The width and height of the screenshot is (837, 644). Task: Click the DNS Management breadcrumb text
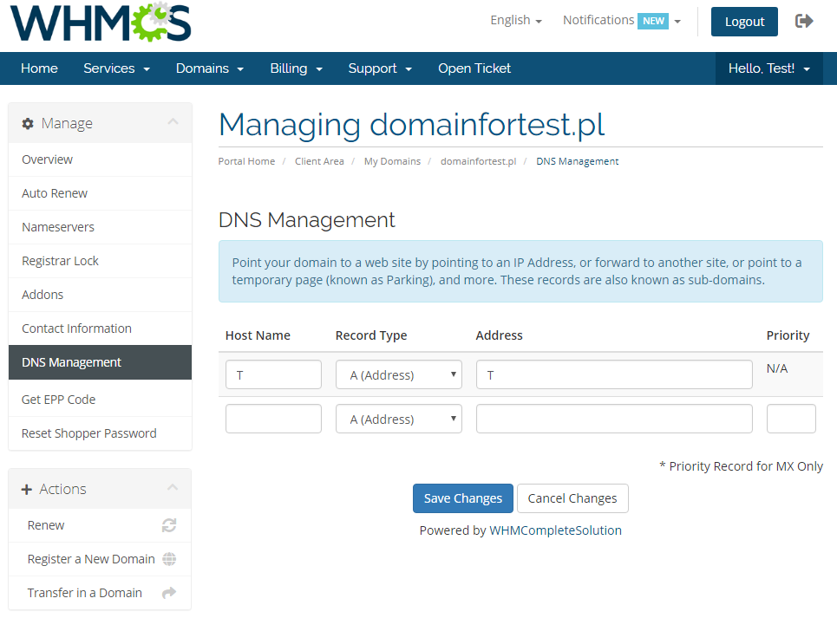pos(578,161)
